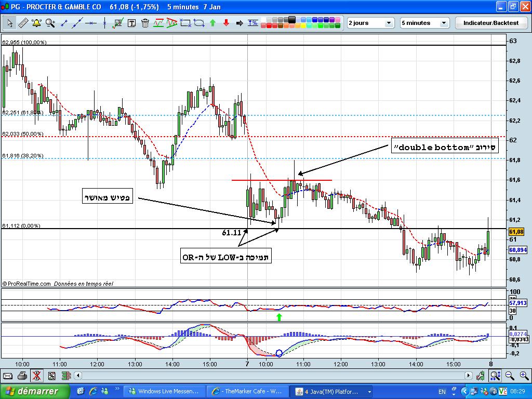The width and height of the screenshot is (532, 399).
Task: Click the printer icon
Action: 22,376
